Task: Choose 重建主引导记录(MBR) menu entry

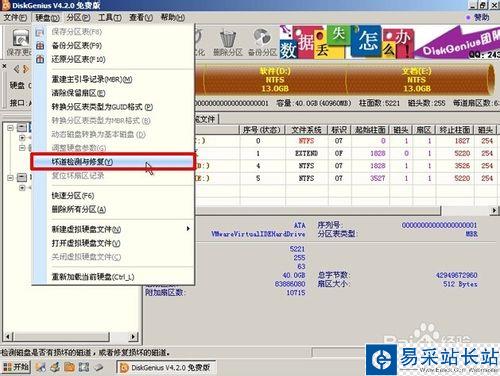Action: (113, 79)
